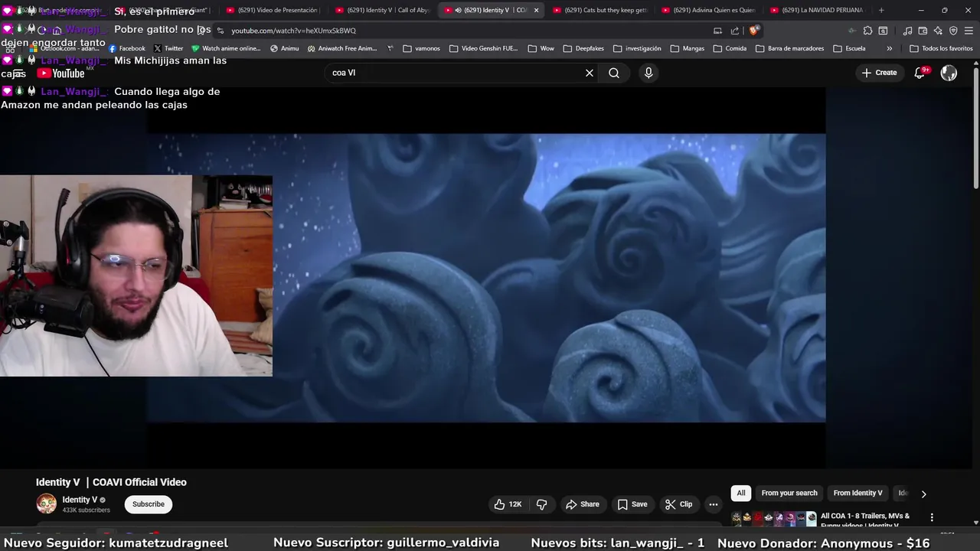
Task: Open the Barra de marcadores folder
Action: 789,48
